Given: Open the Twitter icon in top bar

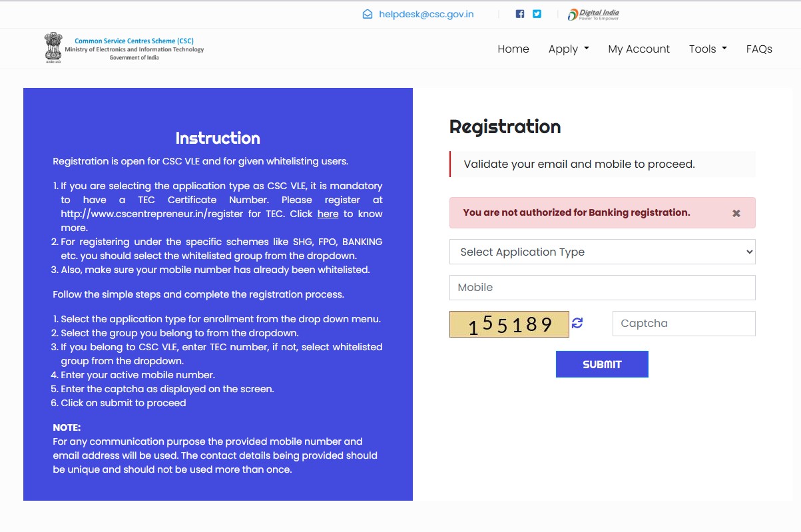Looking at the screenshot, I should click(x=537, y=14).
